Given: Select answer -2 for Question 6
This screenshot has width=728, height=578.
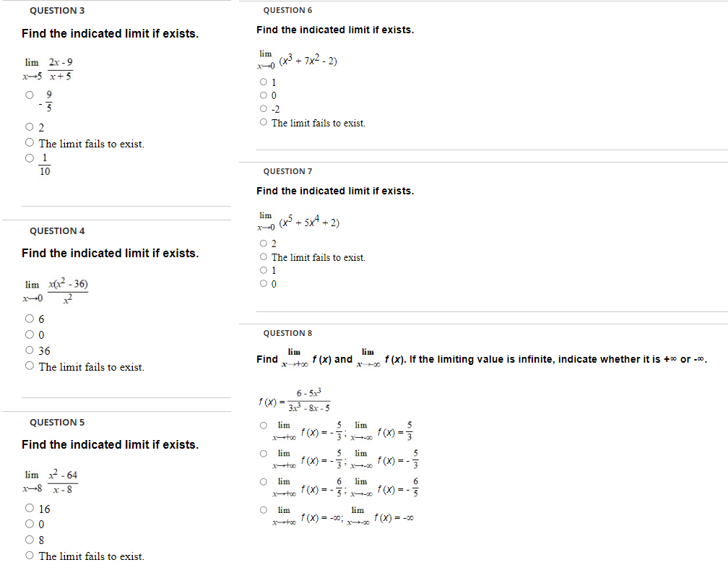Looking at the screenshot, I should click(263, 108).
